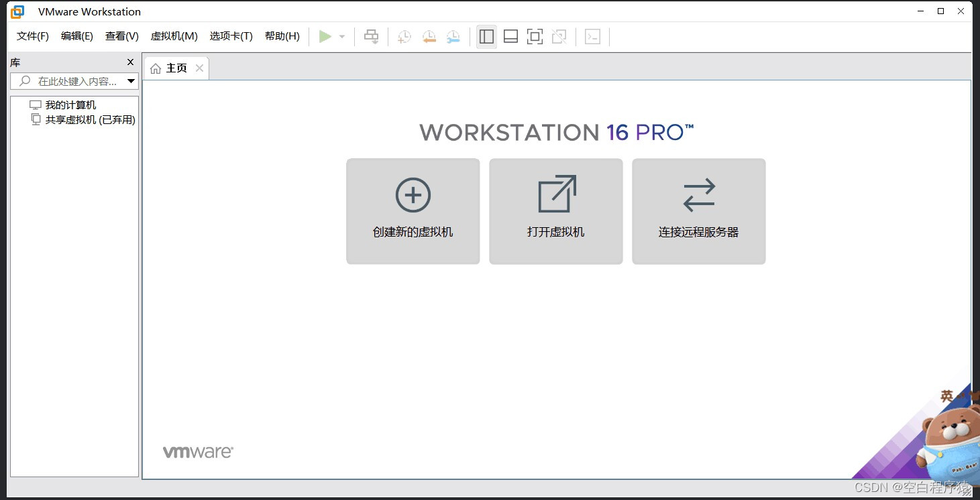980x500 pixels.
Task: Close the 库 library panel
Action: [131, 62]
